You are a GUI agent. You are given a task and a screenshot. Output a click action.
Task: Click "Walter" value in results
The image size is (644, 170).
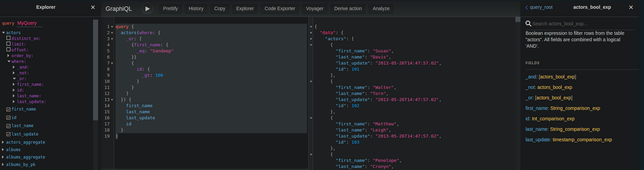(383, 88)
